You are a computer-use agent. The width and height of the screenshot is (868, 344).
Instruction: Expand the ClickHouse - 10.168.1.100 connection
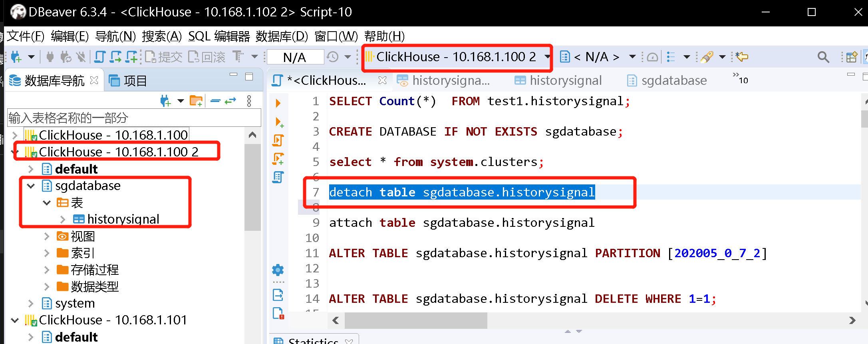[15, 135]
